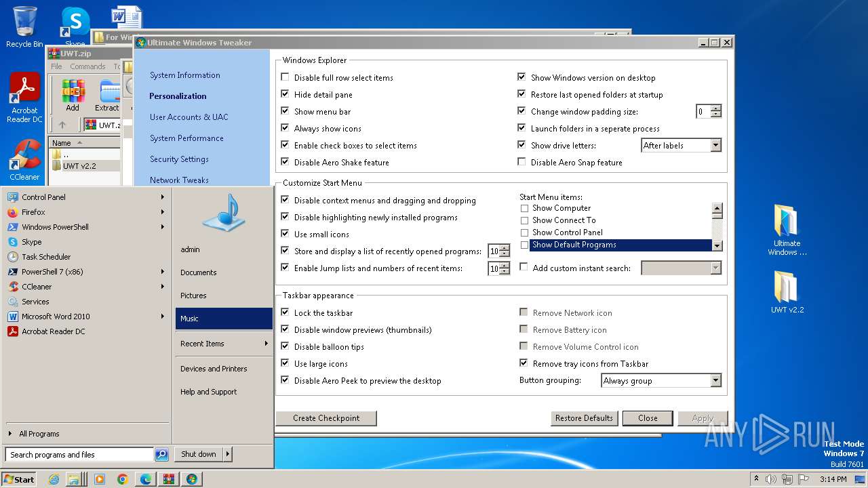Open Internet Explorer from the taskbar
The width and height of the screenshot is (868, 488).
(54, 479)
